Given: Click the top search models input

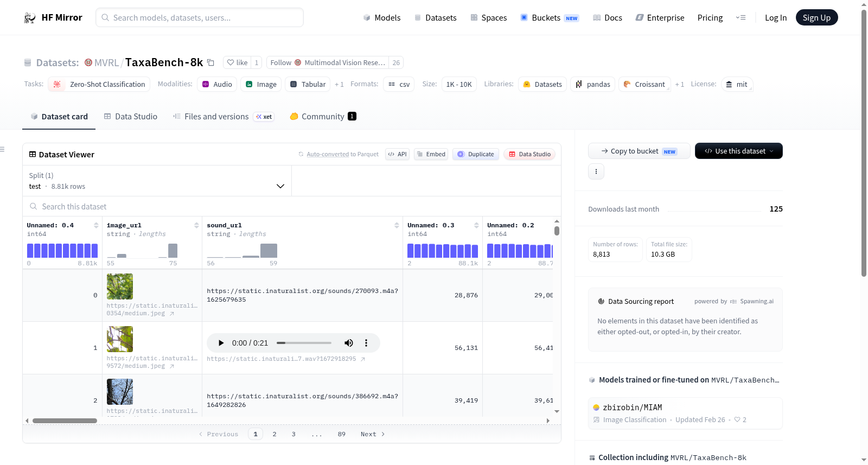Looking at the screenshot, I should [200, 17].
